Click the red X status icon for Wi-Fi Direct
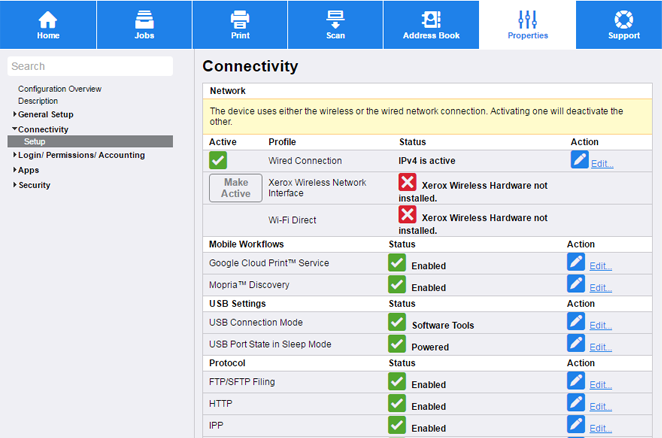This screenshot has width=662, height=438. 407,215
